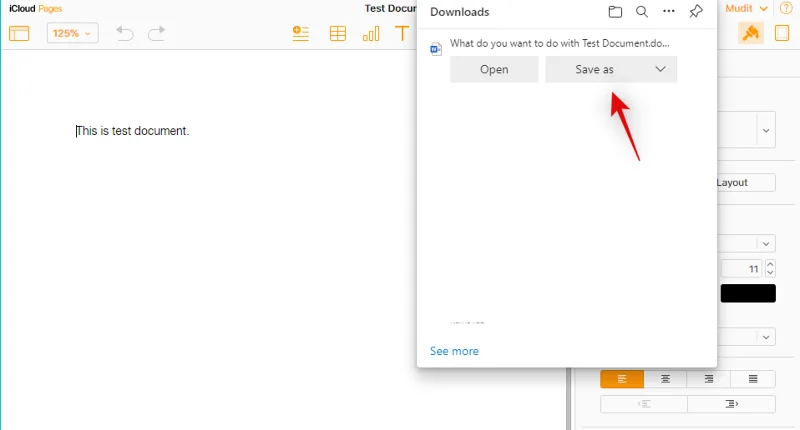Increase font size with up stepper
This screenshot has width=800, height=430.
[770, 264]
